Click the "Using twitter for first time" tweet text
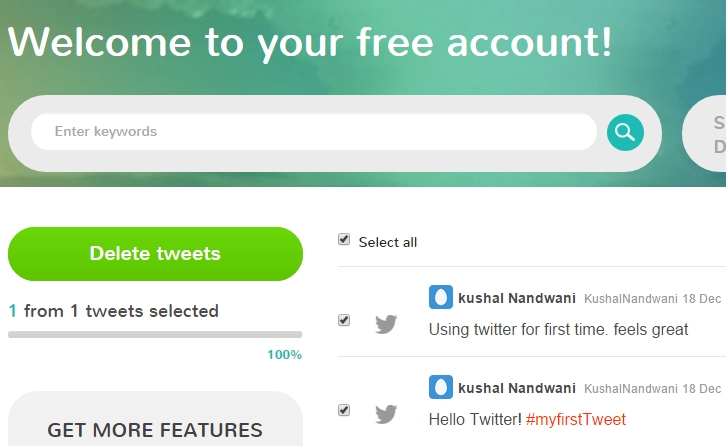 tap(558, 329)
